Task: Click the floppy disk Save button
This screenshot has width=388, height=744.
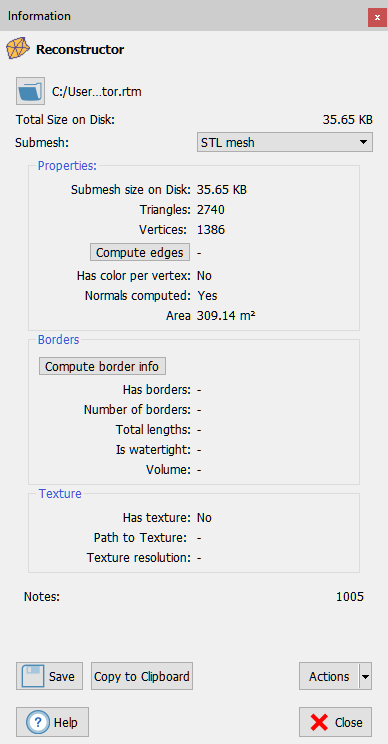Action: coord(49,676)
